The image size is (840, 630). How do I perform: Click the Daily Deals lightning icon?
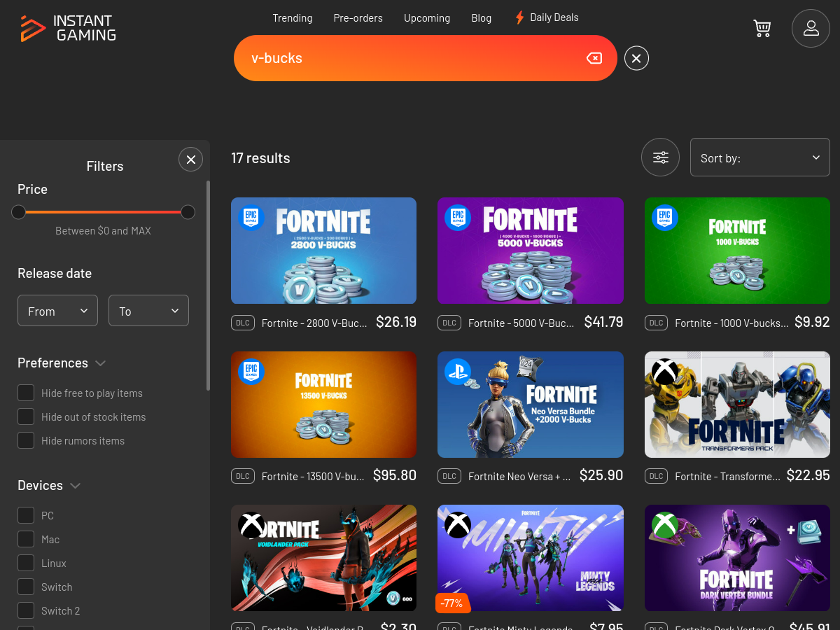(x=519, y=17)
